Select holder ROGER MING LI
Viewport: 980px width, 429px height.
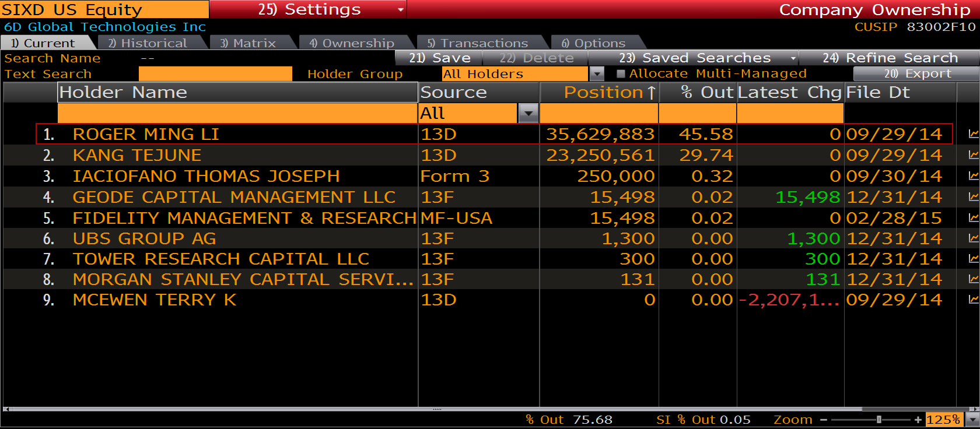(x=146, y=134)
